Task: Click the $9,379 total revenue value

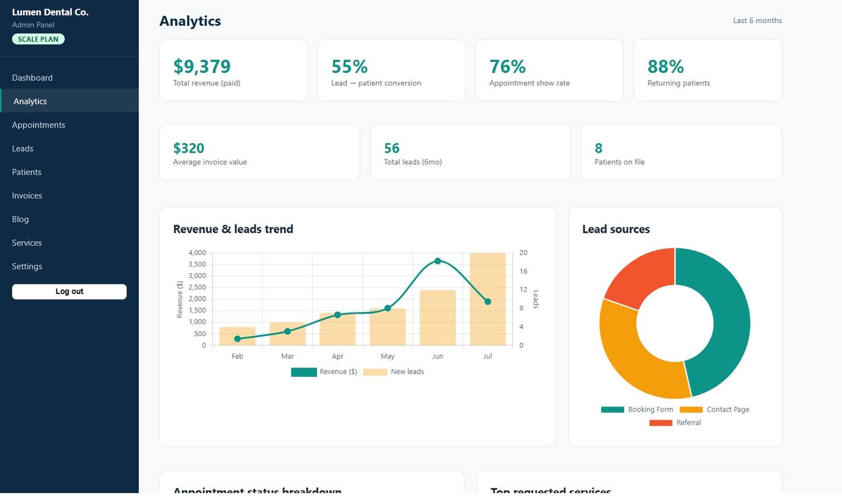Action: 202,66
